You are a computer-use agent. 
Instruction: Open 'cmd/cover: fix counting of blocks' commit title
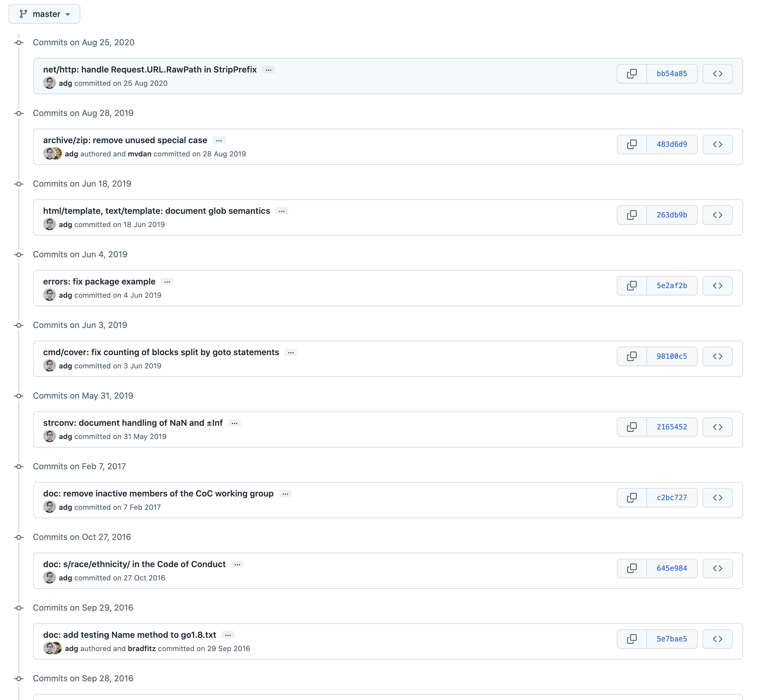pyautogui.click(x=161, y=352)
